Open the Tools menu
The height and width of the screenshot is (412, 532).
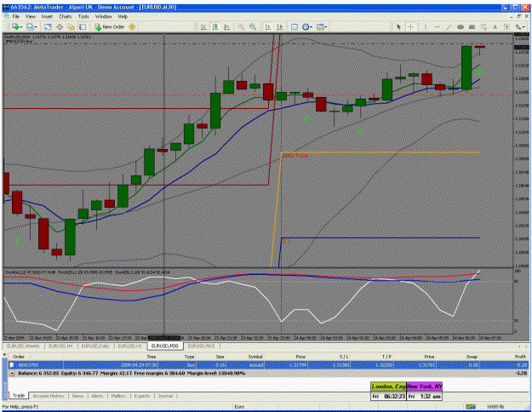83,16
